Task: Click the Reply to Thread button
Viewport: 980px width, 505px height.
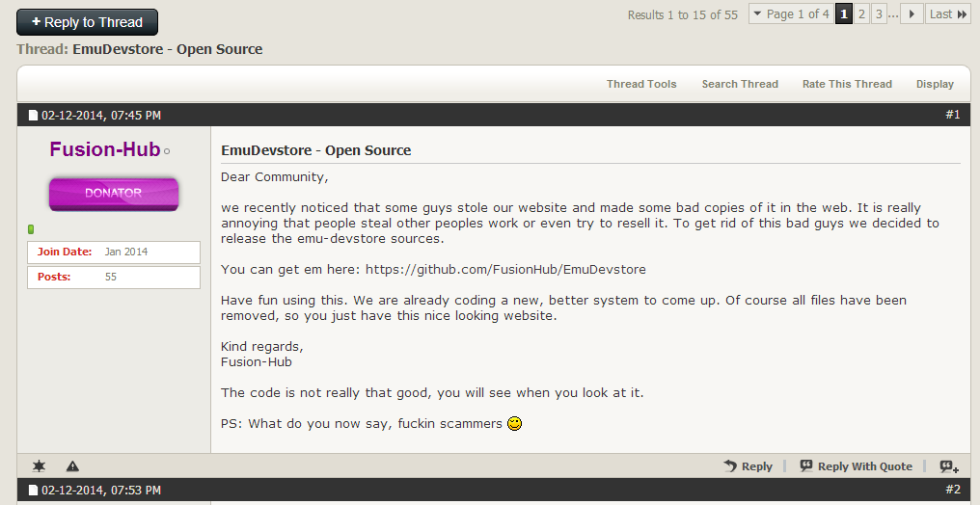Action: [x=87, y=22]
